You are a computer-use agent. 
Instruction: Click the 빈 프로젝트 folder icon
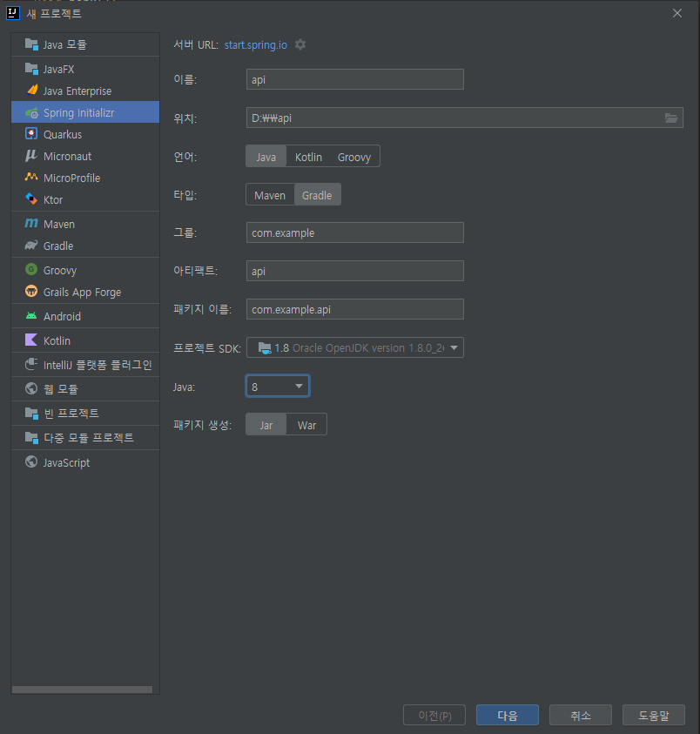[x=31, y=413]
